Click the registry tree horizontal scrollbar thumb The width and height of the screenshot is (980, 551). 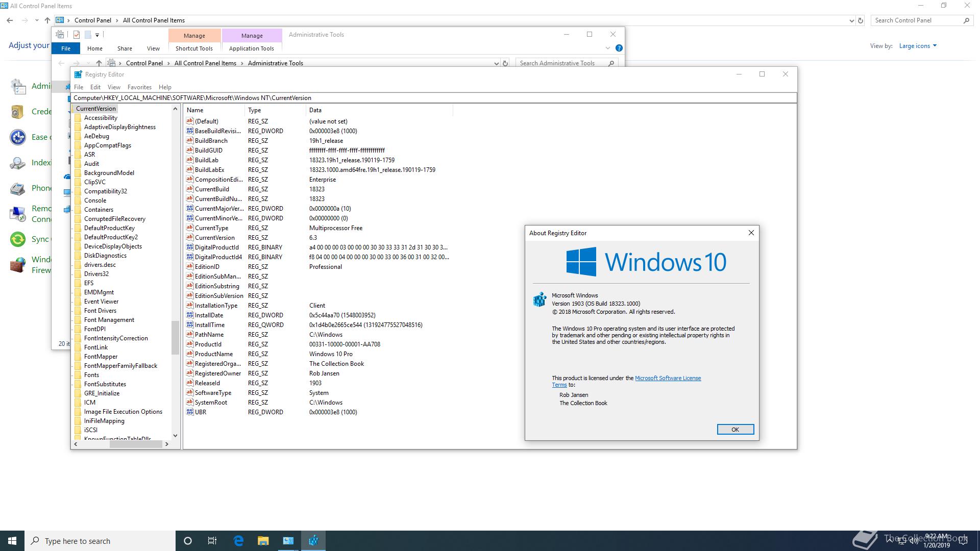point(136,444)
